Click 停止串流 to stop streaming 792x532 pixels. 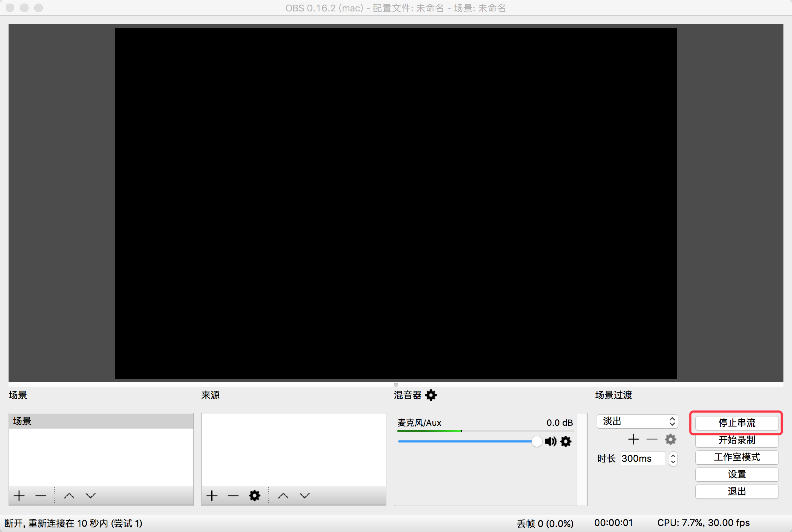[737, 423]
